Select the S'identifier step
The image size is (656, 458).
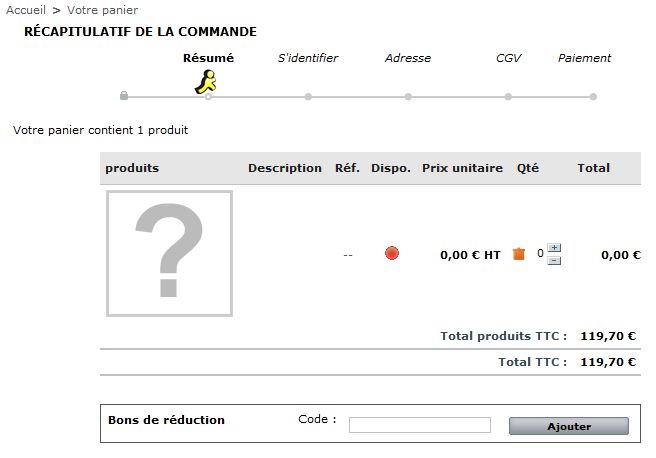coord(308,58)
